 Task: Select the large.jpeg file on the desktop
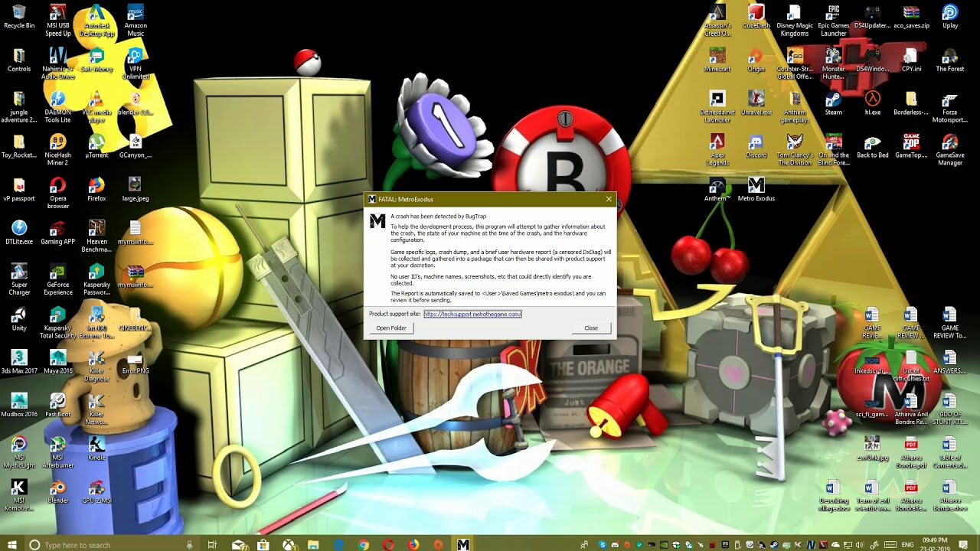pos(136,190)
